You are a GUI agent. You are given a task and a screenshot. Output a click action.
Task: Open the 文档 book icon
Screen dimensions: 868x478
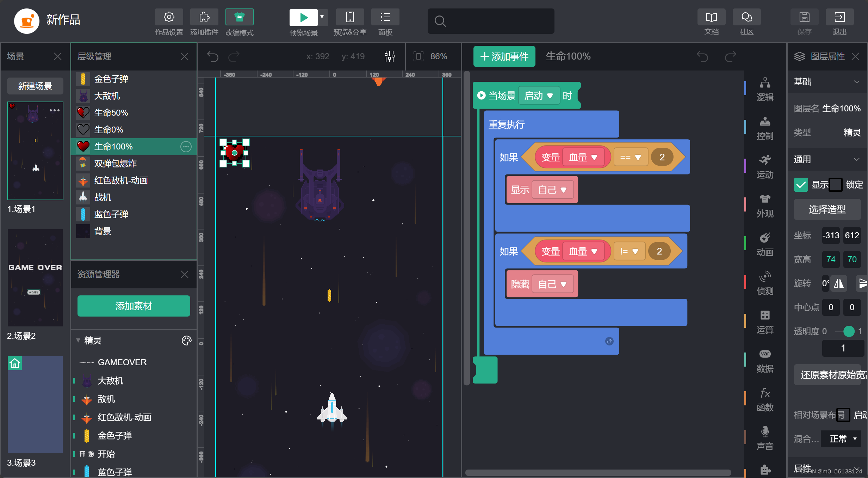click(x=711, y=17)
